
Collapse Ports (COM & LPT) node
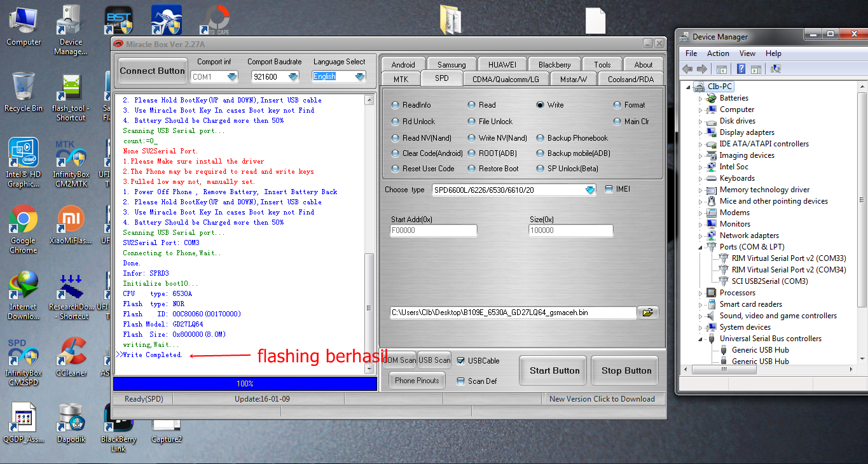pyautogui.click(x=701, y=247)
